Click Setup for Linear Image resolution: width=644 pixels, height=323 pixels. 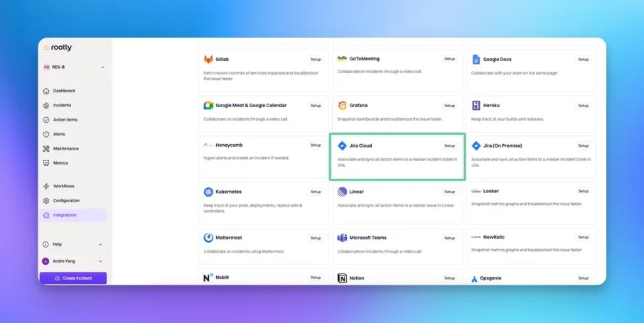(449, 192)
